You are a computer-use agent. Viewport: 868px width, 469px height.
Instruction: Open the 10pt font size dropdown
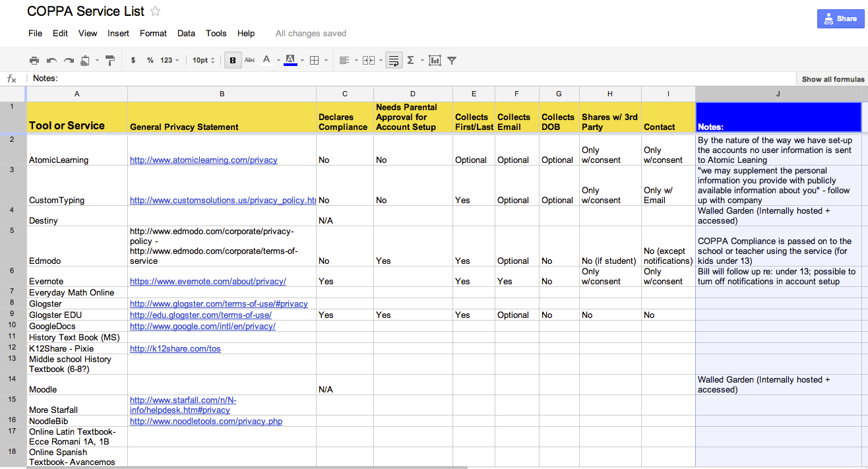203,60
